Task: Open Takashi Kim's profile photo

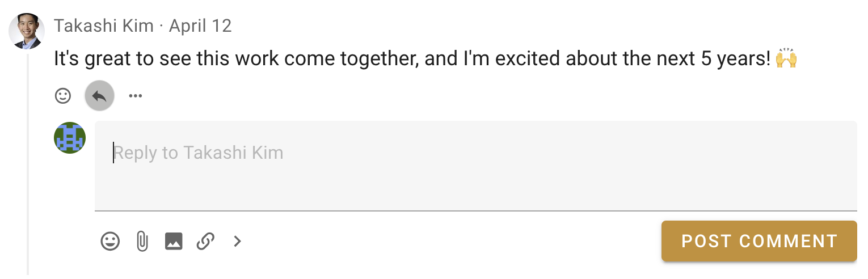Action: (26, 31)
